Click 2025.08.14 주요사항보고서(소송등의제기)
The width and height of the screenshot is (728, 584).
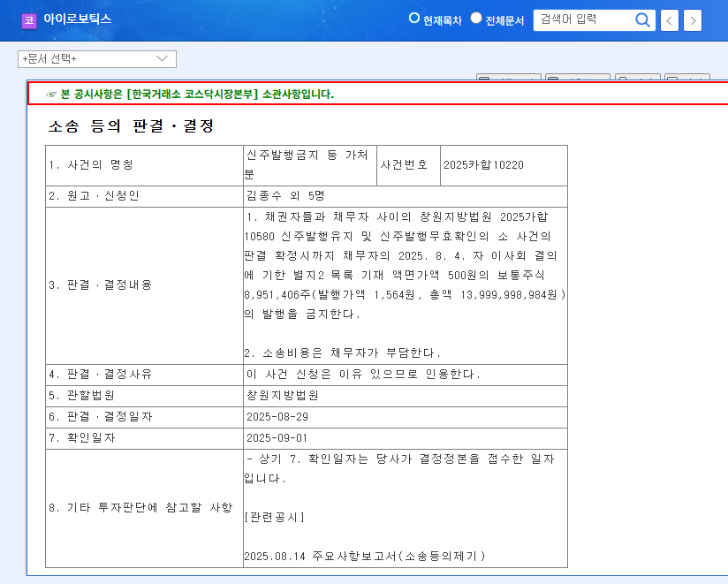point(365,556)
